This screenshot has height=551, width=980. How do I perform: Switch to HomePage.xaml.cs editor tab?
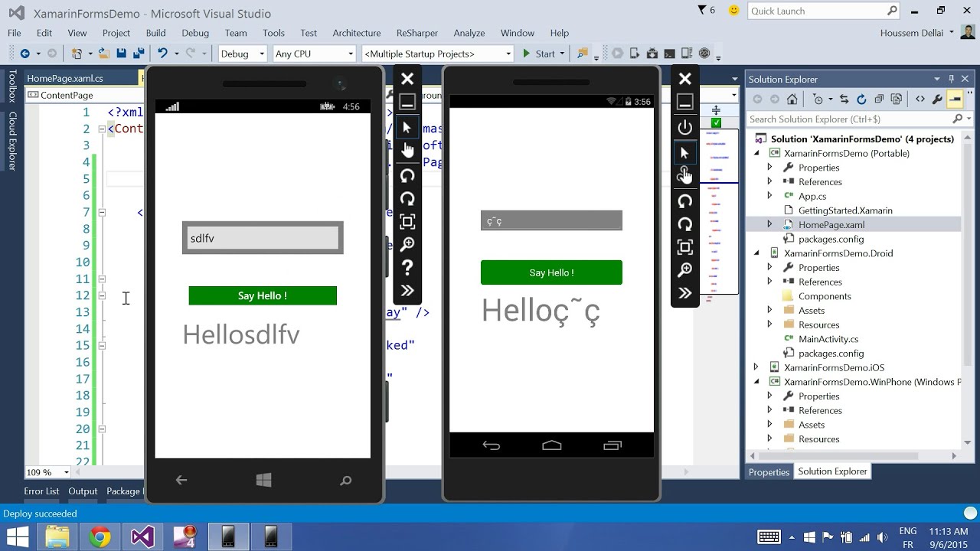65,78
